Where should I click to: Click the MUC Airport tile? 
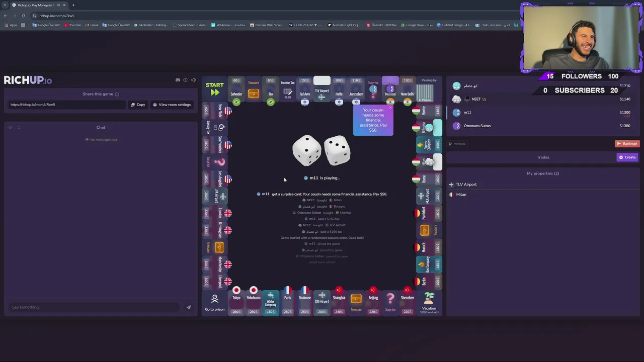click(x=429, y=196)
